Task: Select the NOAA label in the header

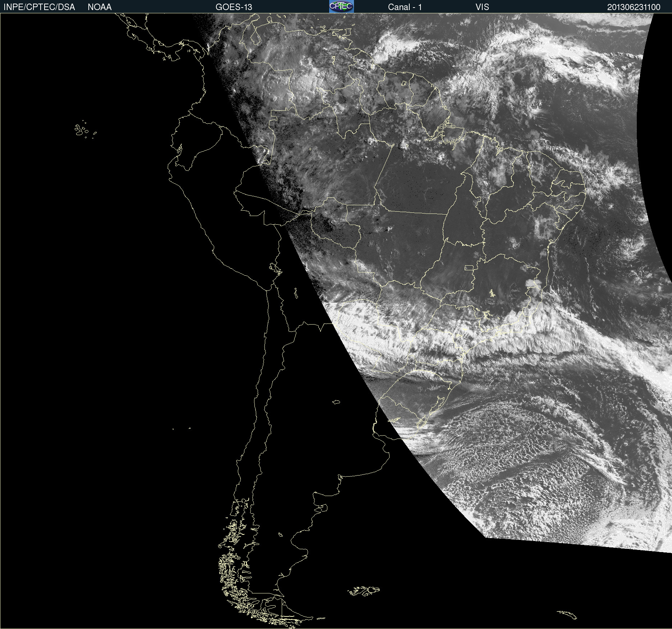Action: 100,7
